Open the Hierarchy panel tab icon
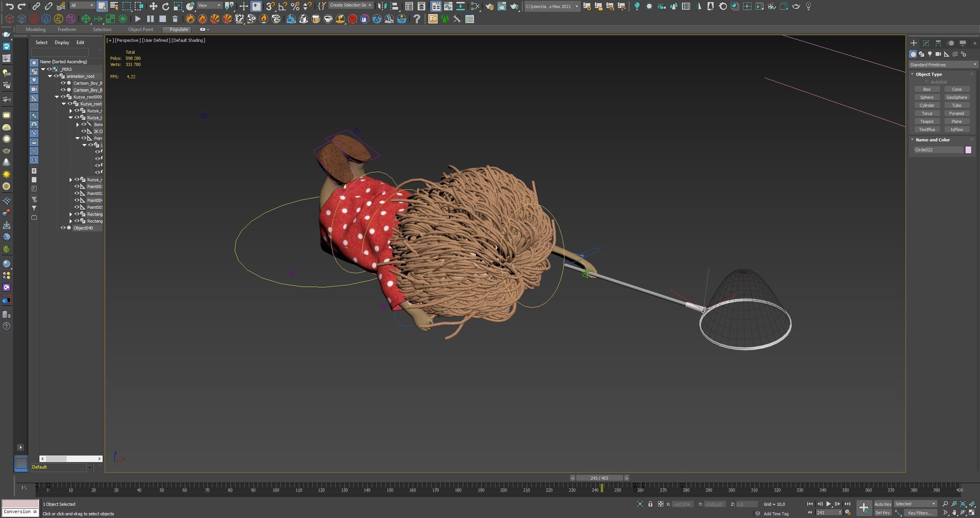 pos(938,43)
